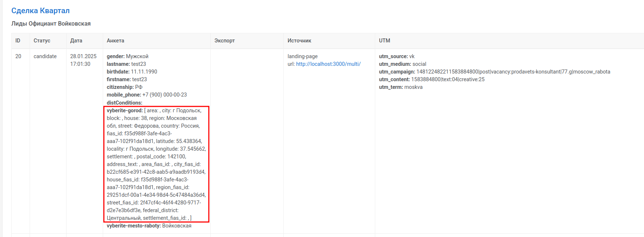Image resolution: width=644 pixels, height=237 pixels.
Task: Click the candidate status value
Action: [45, 56]
